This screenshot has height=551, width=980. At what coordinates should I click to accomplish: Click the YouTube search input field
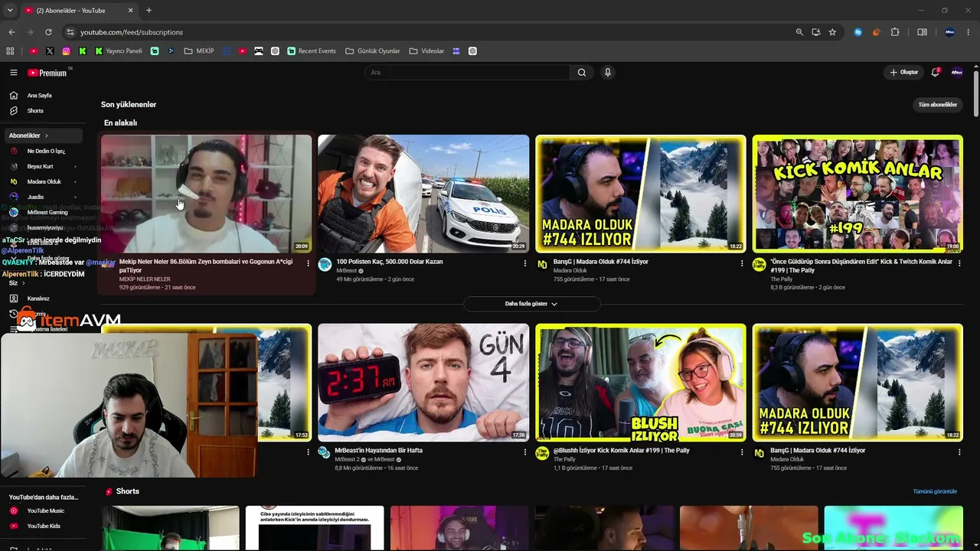coord(469,73)
